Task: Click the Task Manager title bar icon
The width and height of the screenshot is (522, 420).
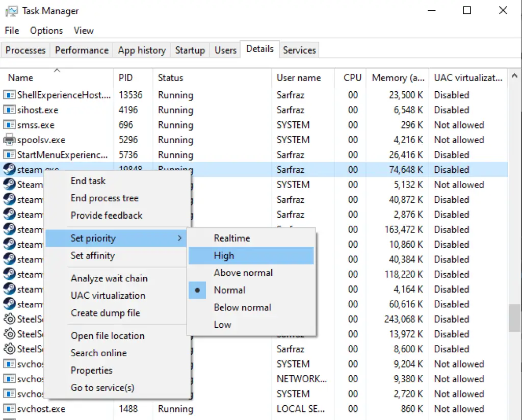Action: point(13,10)
